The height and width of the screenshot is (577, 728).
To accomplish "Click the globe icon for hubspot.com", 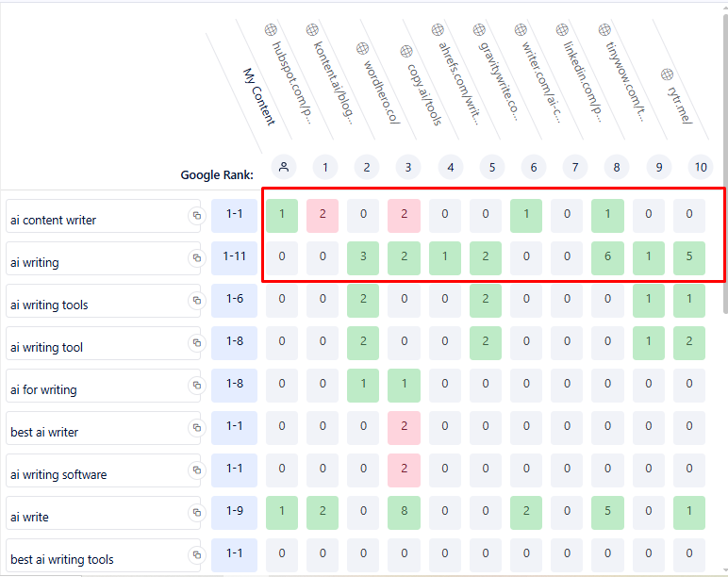I will coord(271,29).
